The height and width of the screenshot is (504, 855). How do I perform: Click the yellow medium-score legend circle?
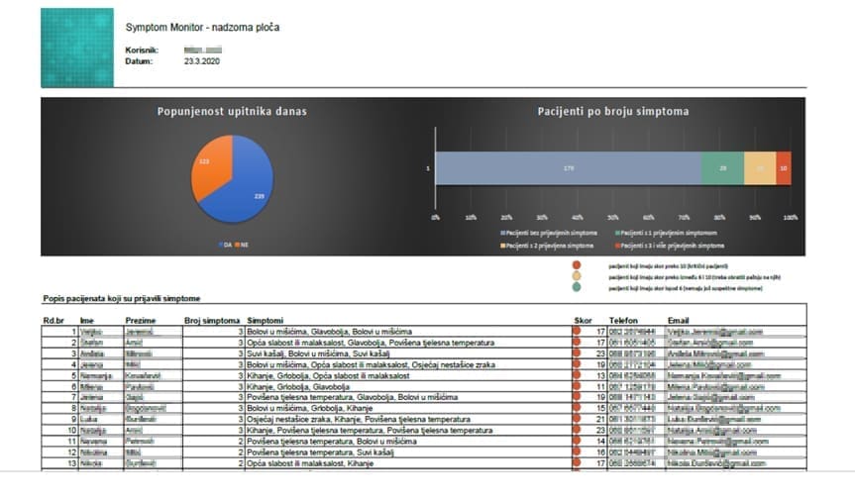[577, 276]
